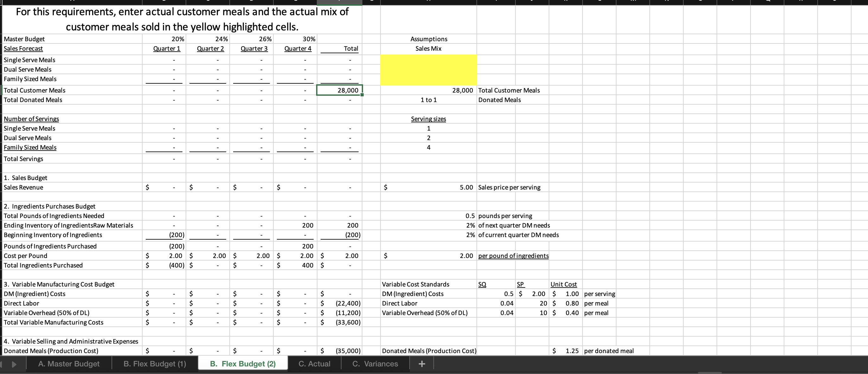Click the Total Servings label cell
The width and height of the screenshot is (868, 374).
(23, 158)
